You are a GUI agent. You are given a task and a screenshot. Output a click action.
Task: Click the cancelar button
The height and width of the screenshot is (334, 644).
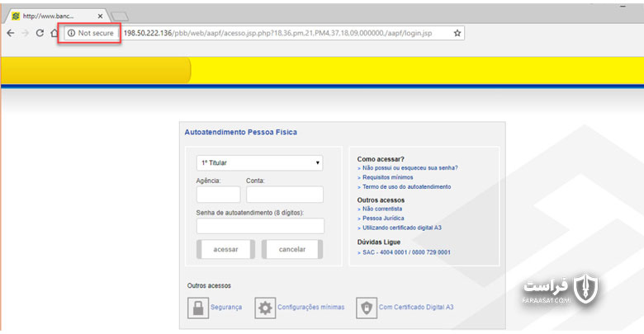[x=292, y=250]
